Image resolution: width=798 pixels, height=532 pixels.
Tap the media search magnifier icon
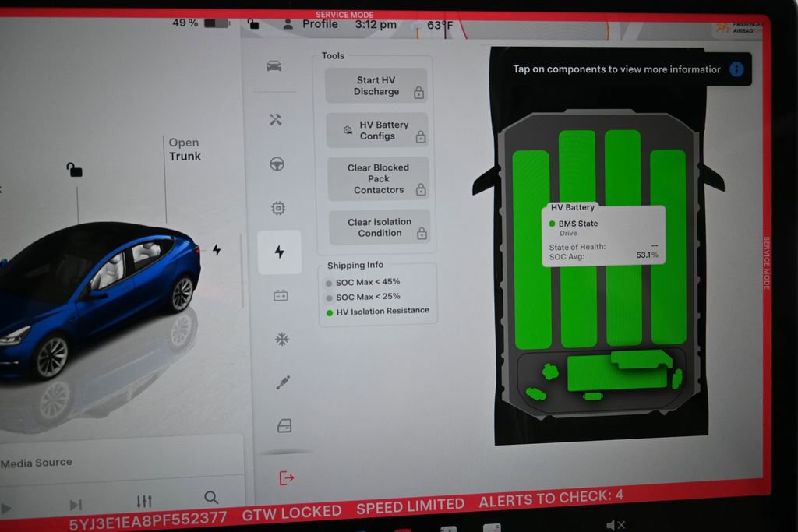211,497
